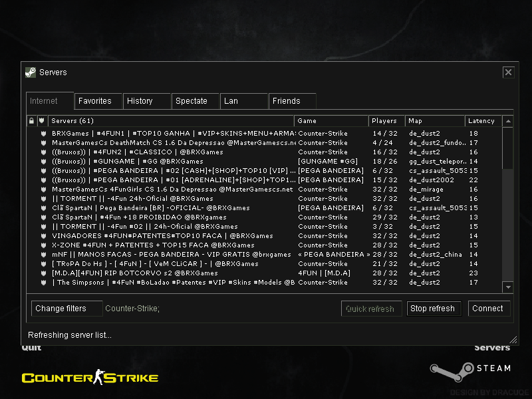
Task: Click the Counter-Strike logo at bottom left
Action: click(x=90, y=377)
